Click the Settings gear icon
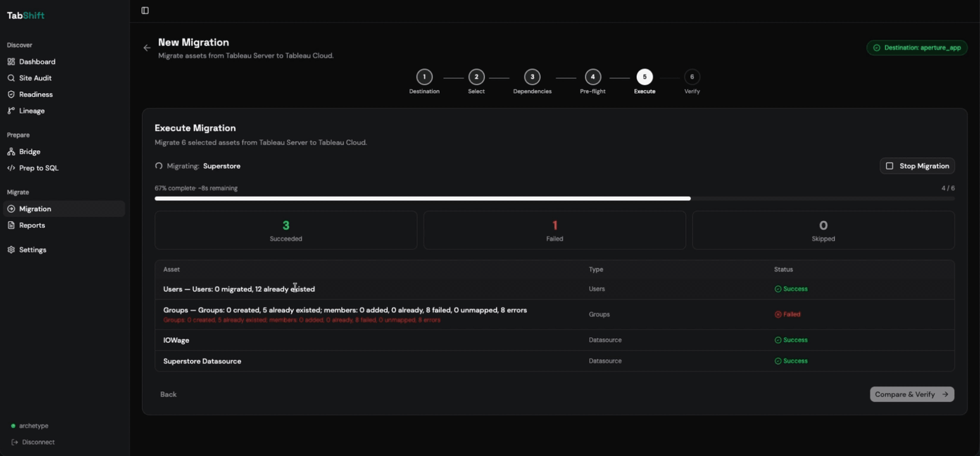The height and width of the screenshot is (456, 980). [11, 250]
